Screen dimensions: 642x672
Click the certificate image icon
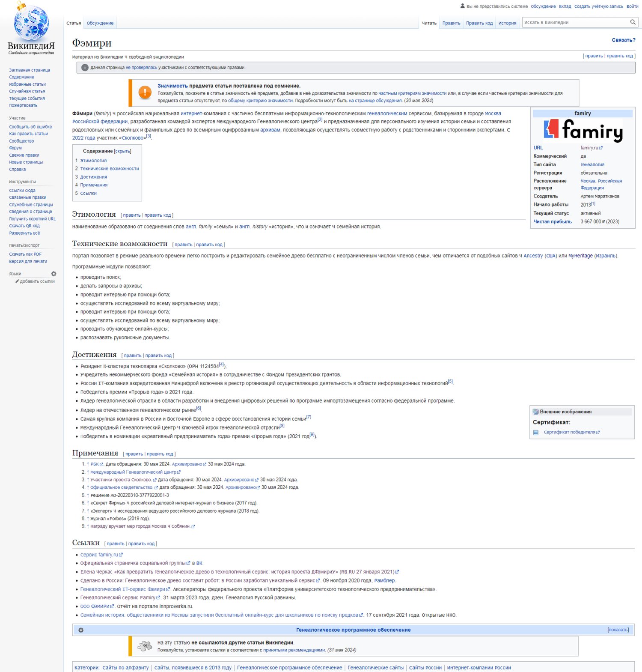[535, 433]
